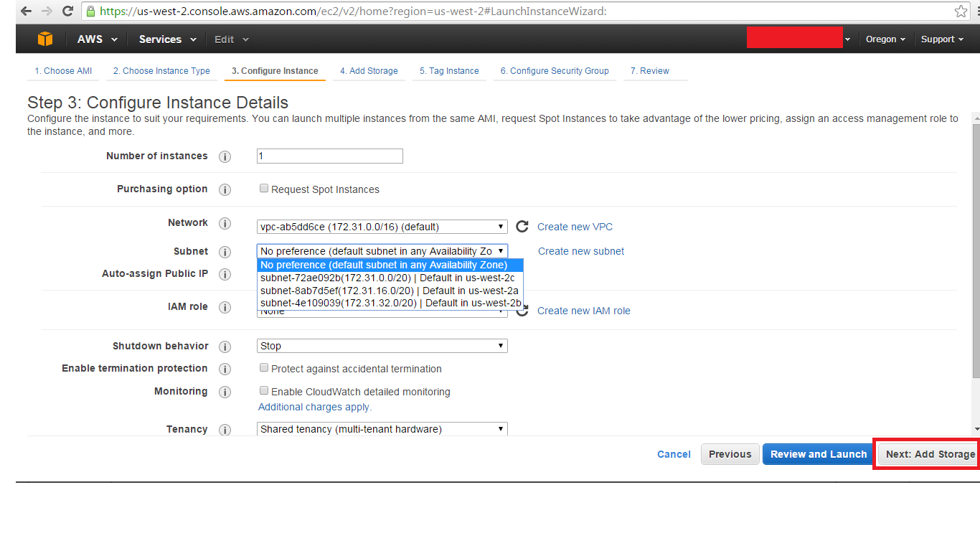Click the AWS orange cube logo
980x551 pixels.
click(x=45, y=39)
